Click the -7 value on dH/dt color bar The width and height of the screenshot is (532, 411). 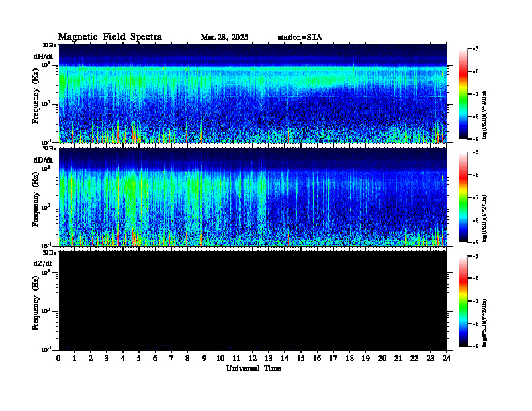tap(476, 94)
